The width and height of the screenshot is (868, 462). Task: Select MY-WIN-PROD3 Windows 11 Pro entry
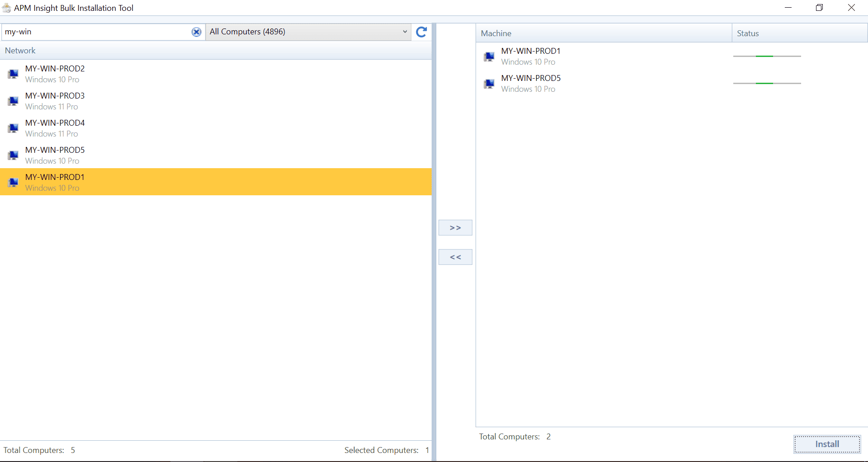click(216, 101)
